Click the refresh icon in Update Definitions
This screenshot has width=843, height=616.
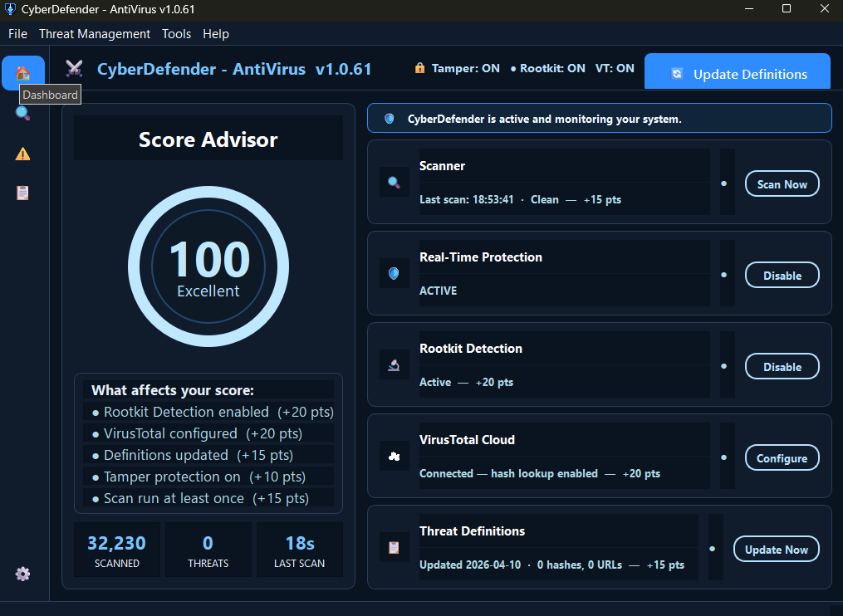pyautogui.click(x=678, y=74)
